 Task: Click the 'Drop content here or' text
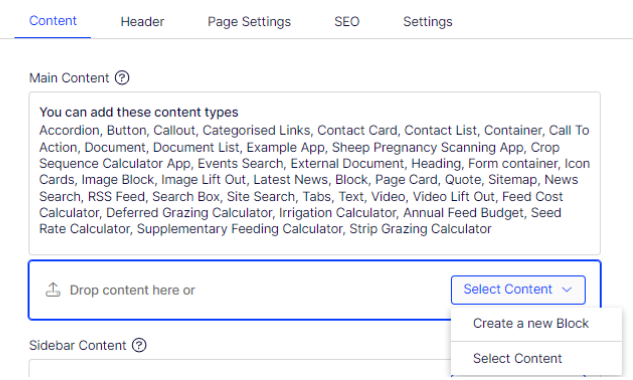tap(132, 290)
